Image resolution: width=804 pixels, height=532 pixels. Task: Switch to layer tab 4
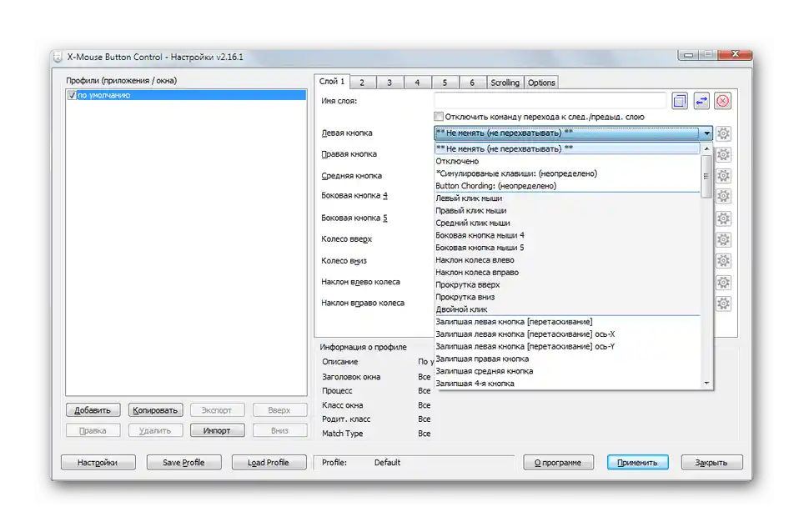coord(417,83)
